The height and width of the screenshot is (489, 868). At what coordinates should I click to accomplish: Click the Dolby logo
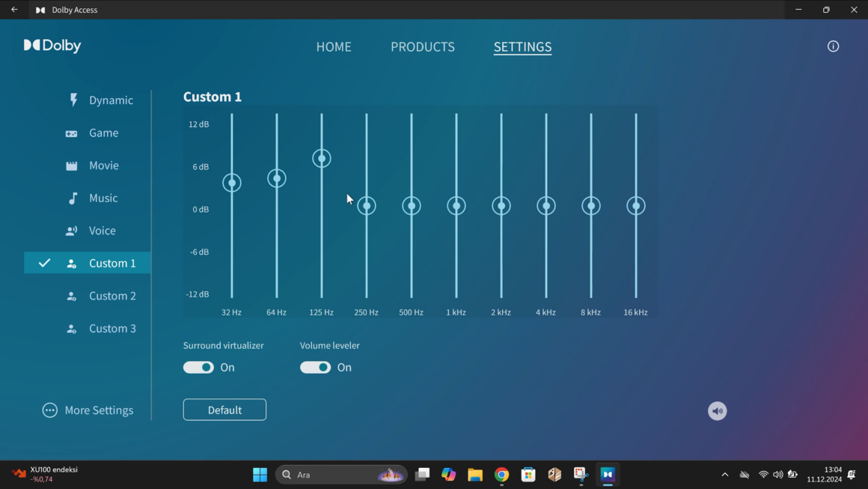coord(52,46)
